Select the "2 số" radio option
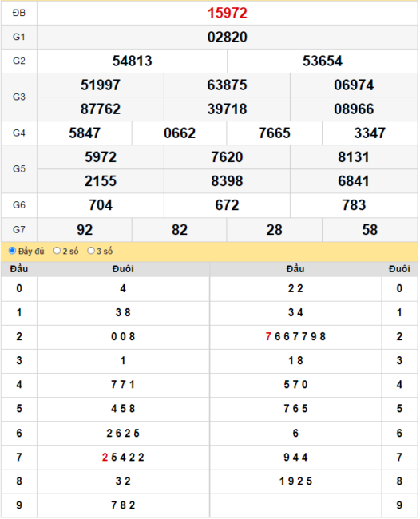This screenshot has width=420, height=519. pyautogui.click(x=57, y=251)
